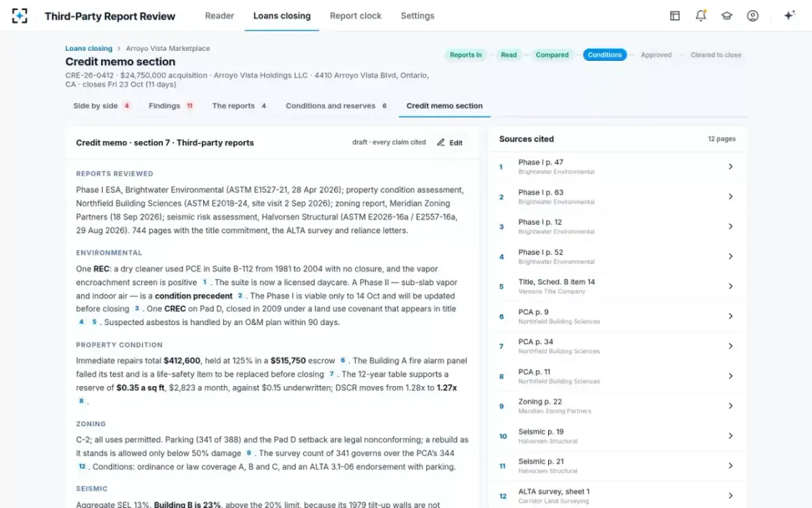This screenshot has width=812, height=508.
Task: Expand source Seismic p. 21
Action: (617, 465)
